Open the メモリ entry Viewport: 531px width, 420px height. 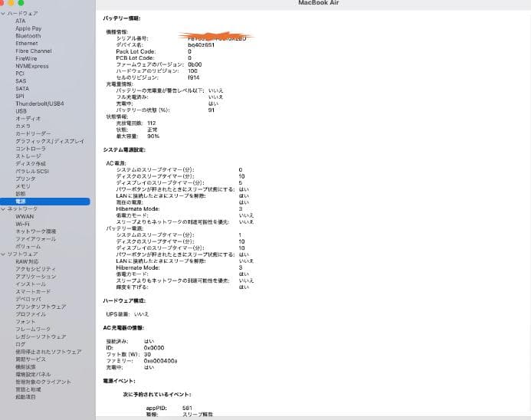tap(23, 186)
